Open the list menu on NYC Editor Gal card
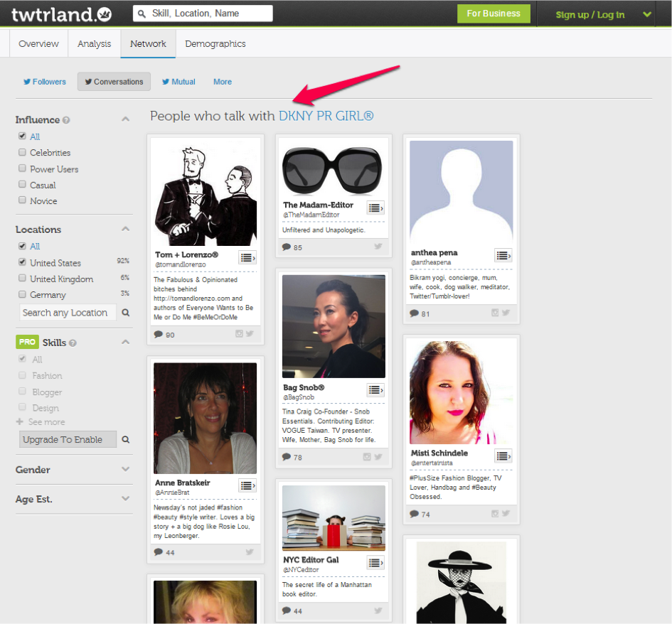This screenshot has width=672, height=624. click(375, 562)
